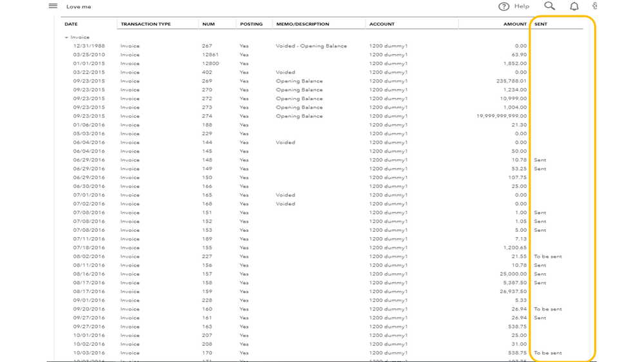Click the TRANSACTION TYPE column header

[x=146, y=24]
